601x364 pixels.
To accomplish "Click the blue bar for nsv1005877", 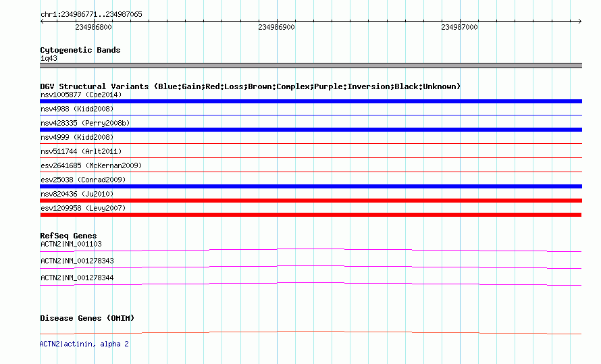I will click(311, 101).
